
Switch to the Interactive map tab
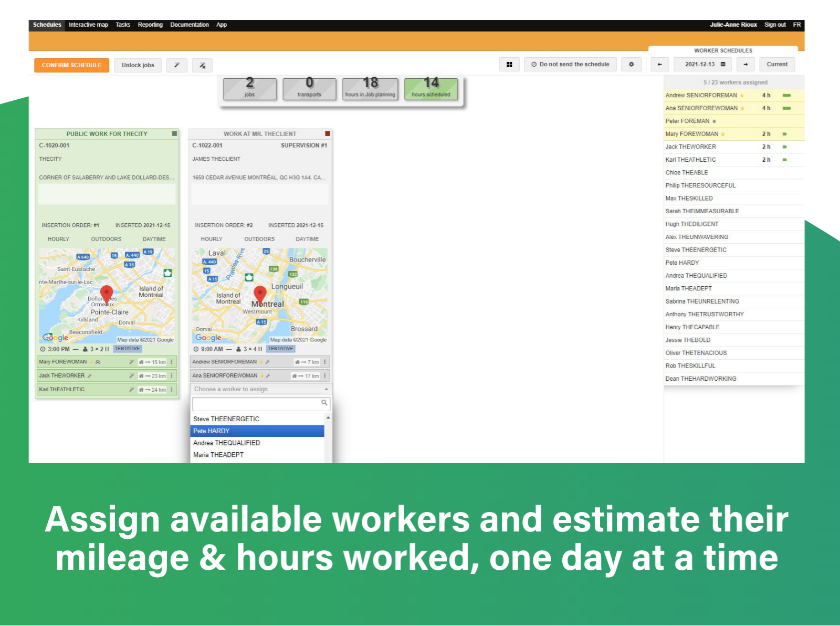click(88, 25)
